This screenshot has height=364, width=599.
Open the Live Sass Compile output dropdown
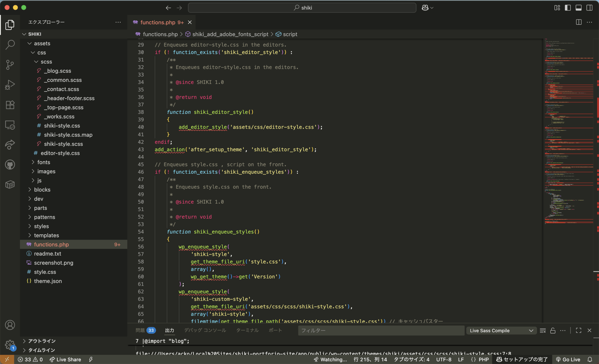coord(501,331)
